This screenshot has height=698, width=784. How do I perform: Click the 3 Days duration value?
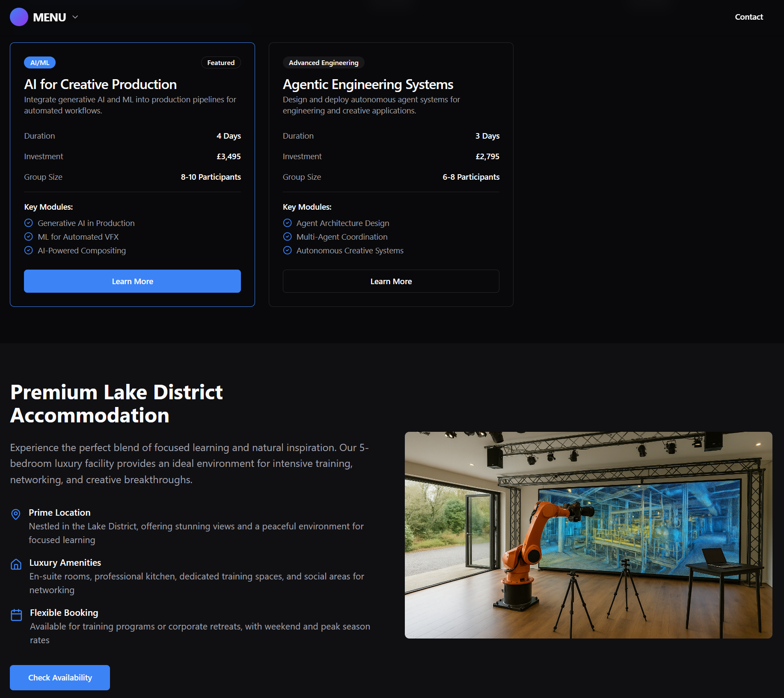(x=487, y=136)
